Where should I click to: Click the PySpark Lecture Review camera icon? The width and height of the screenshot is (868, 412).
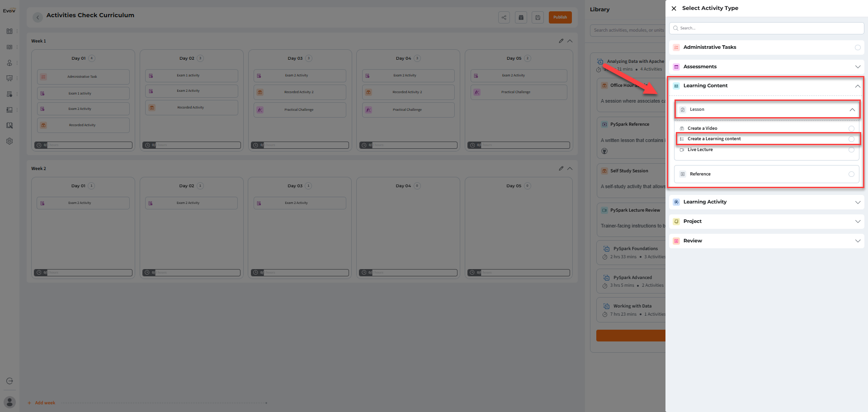pyautogui.click(x=604, y=210)
